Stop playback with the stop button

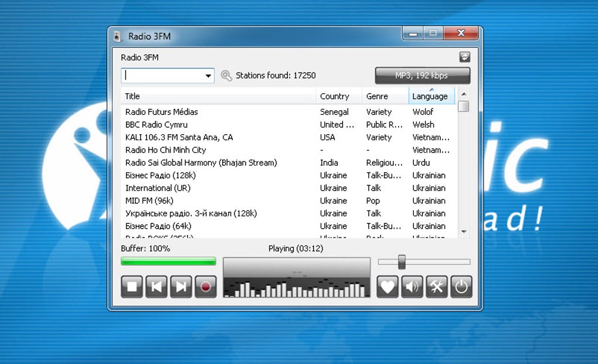pos(132,287)
